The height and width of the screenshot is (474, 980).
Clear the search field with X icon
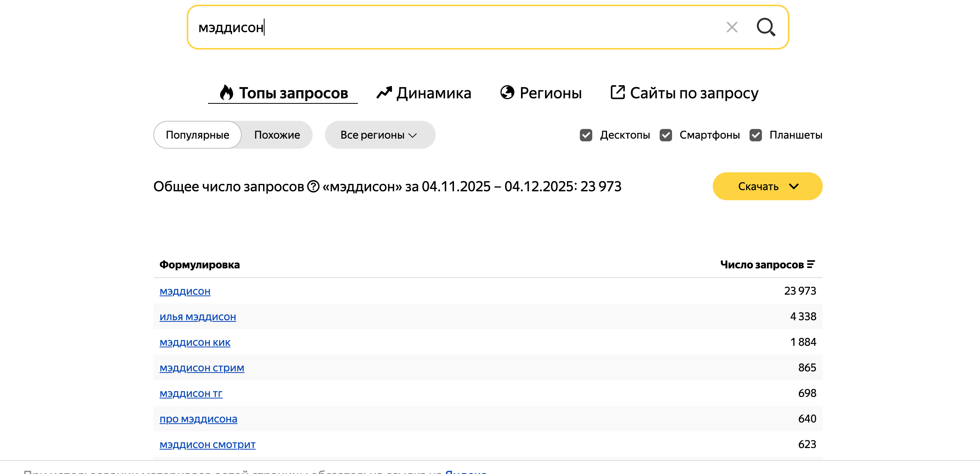732,27
